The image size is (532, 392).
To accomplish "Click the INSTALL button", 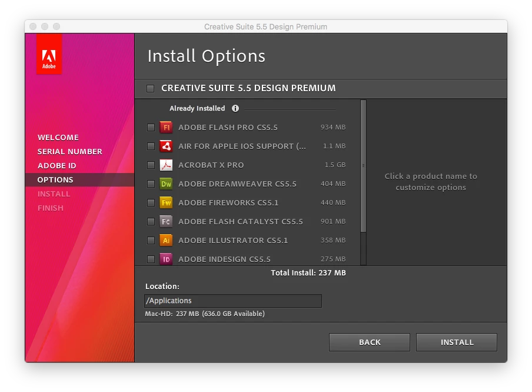I will coord(457,342).
